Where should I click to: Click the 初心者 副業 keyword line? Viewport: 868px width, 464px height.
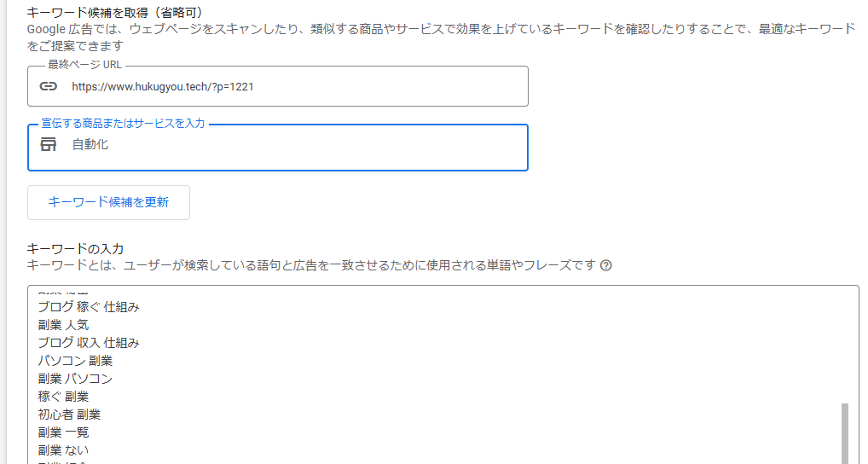pos(69,415)
